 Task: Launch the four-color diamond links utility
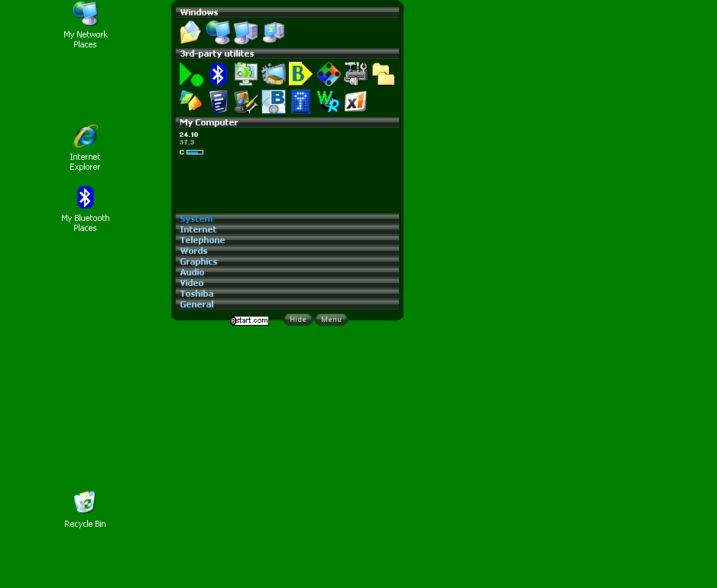coord(329,74)
